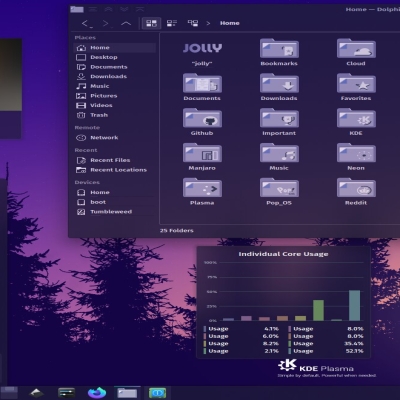
Task: Open the teal app icon in taskbar
Action: [157, 393]
